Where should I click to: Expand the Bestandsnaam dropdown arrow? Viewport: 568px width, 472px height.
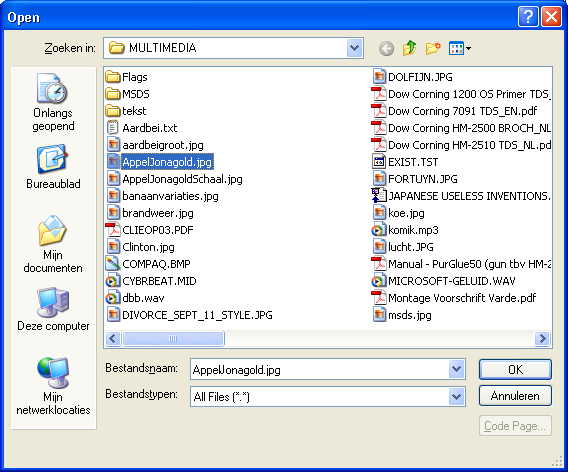click(x=456, y=369)
